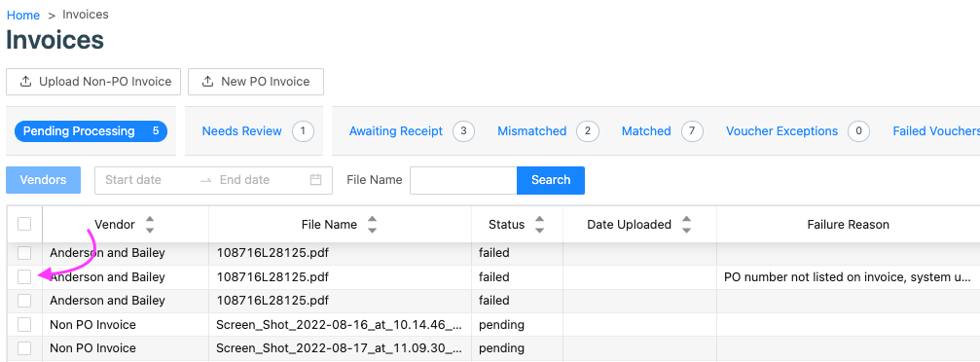Click the Vendor column header
Screen dimensions: 980x362
click(x=126, y=225)
